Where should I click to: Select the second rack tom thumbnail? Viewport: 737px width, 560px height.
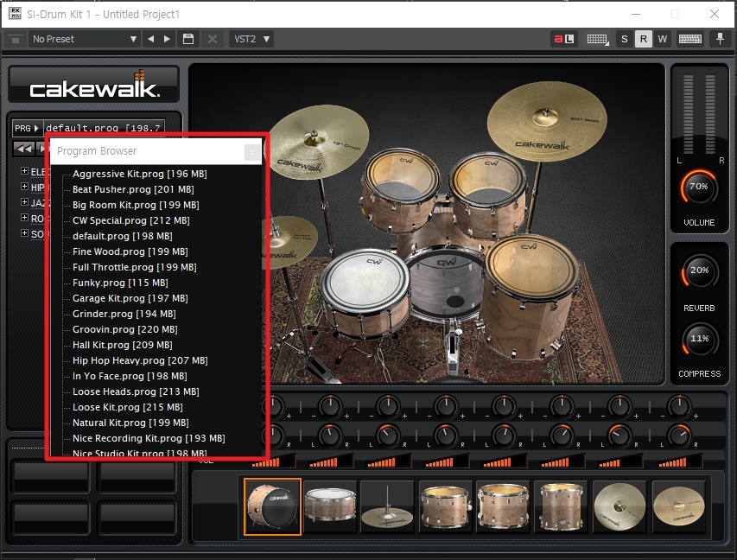pyautogui.click(x=504, y=506)
